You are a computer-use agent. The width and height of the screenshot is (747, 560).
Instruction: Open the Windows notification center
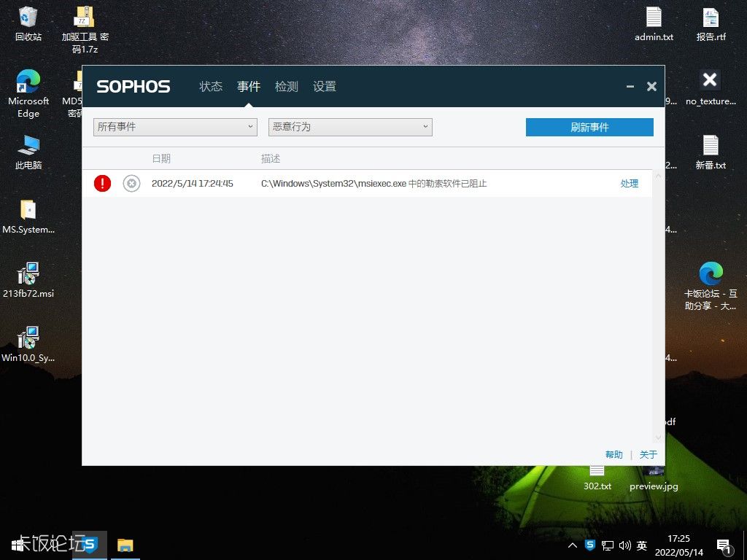pyautogui.click(x=724, y=545)
